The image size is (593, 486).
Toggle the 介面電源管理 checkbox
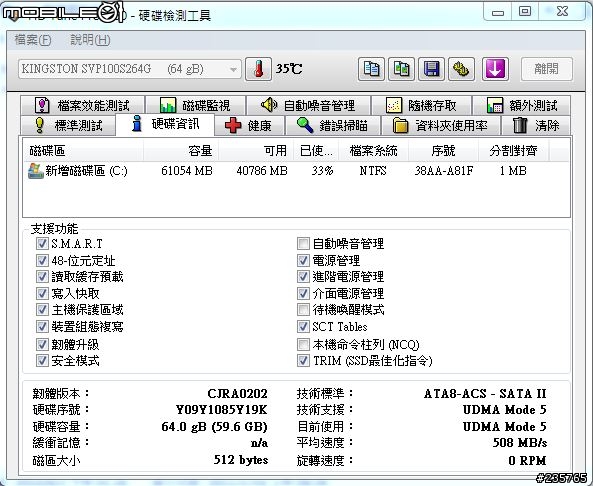[303, 293]
